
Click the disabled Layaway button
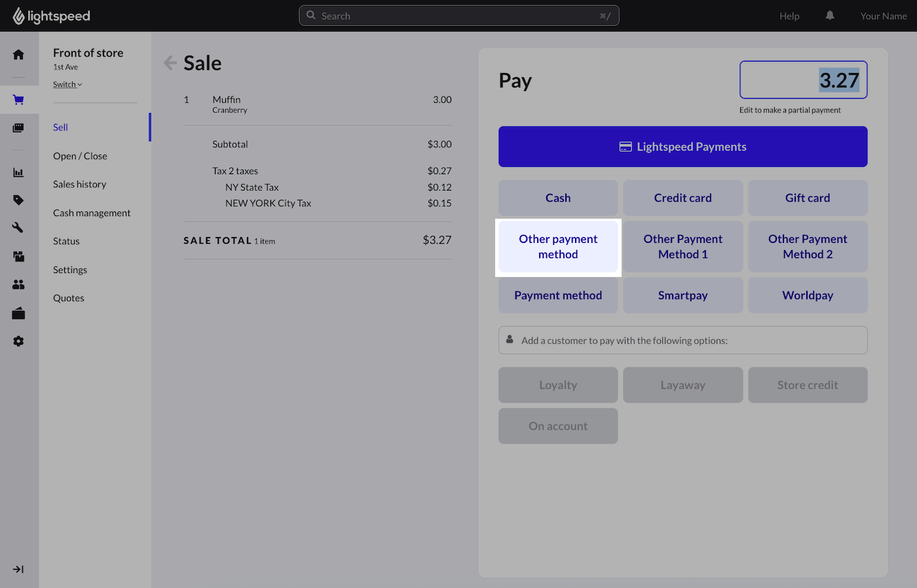pos(683,385)
